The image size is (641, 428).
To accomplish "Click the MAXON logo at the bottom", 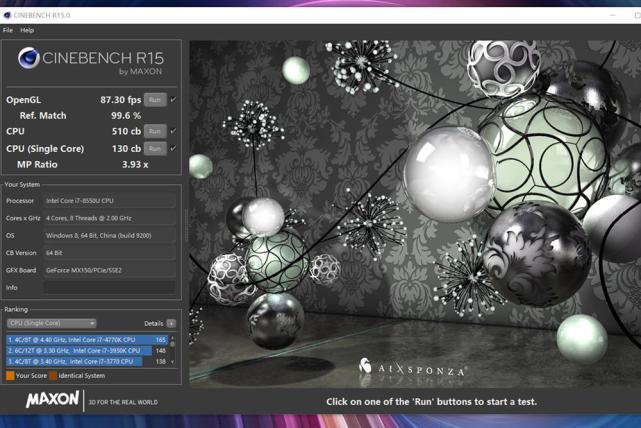I will pos(52,399).
